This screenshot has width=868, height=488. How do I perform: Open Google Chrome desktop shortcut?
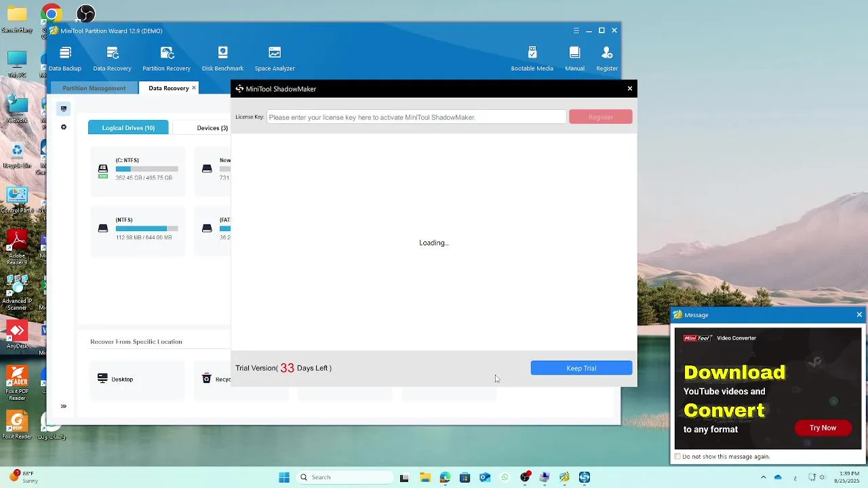click(x=51, y=14)
